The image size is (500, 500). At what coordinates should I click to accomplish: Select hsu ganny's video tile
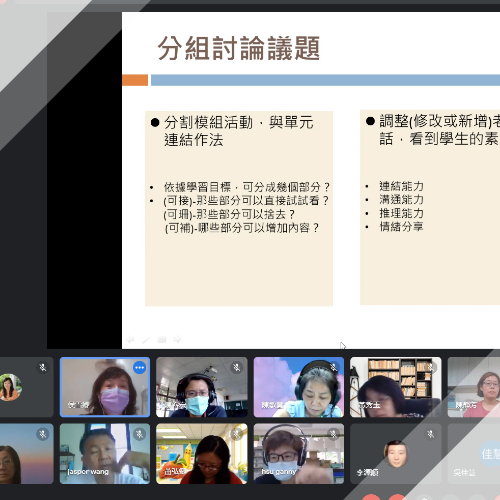point(299,454)
